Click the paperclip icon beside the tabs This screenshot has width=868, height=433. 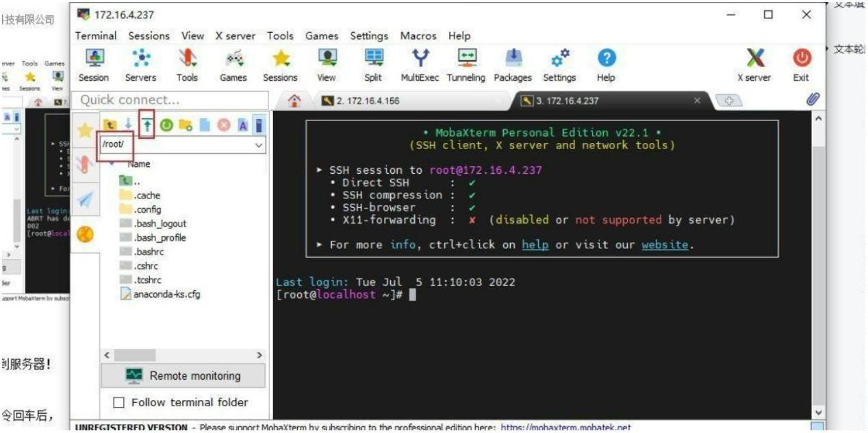[x=813, y=100]
